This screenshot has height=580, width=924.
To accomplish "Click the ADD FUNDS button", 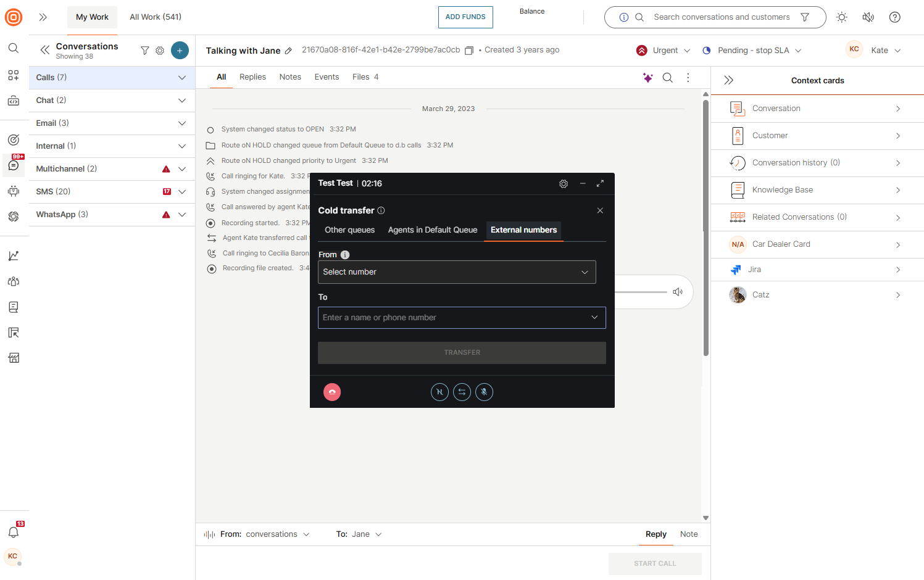I will tap(465, 17).
